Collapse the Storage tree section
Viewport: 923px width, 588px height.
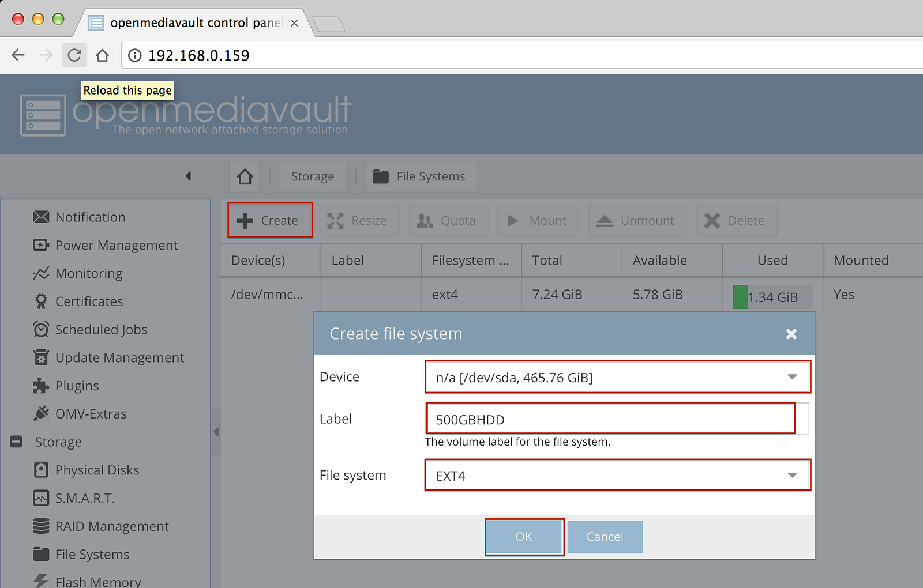coord(16,442)
